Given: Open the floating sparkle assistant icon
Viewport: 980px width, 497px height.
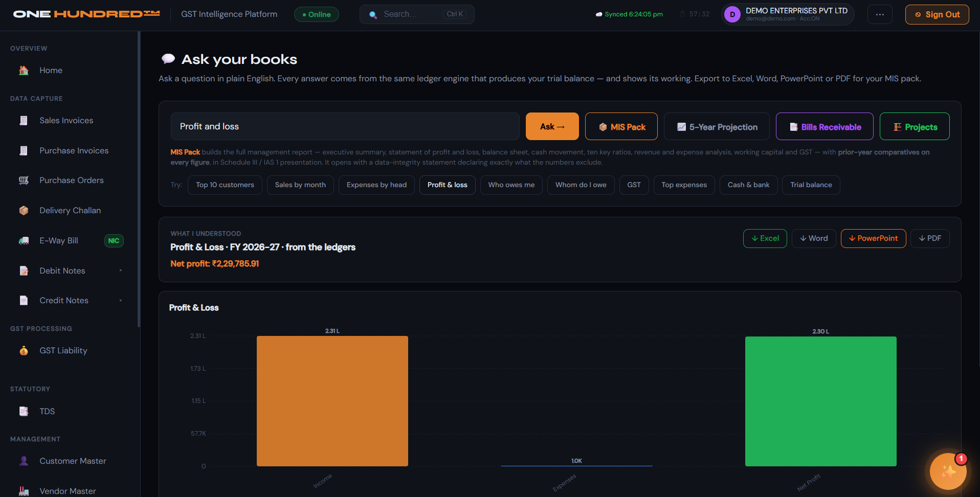Looking at the screenshot, I should point(948,471).
